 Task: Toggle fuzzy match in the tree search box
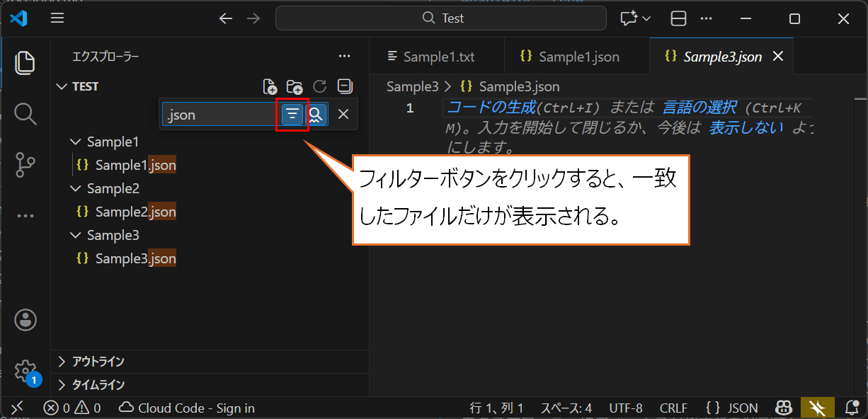(x=316, y=114)
